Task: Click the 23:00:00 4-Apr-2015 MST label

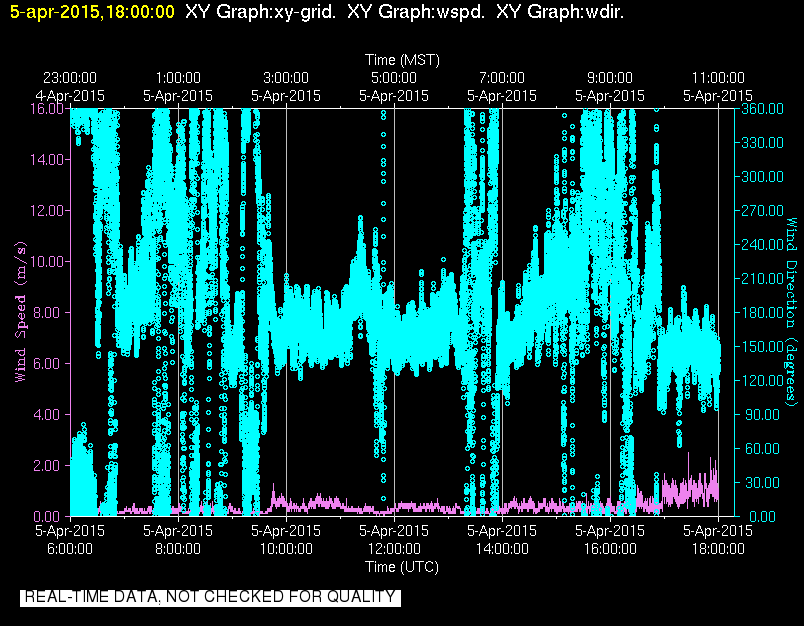Action: tap(70, 87)
